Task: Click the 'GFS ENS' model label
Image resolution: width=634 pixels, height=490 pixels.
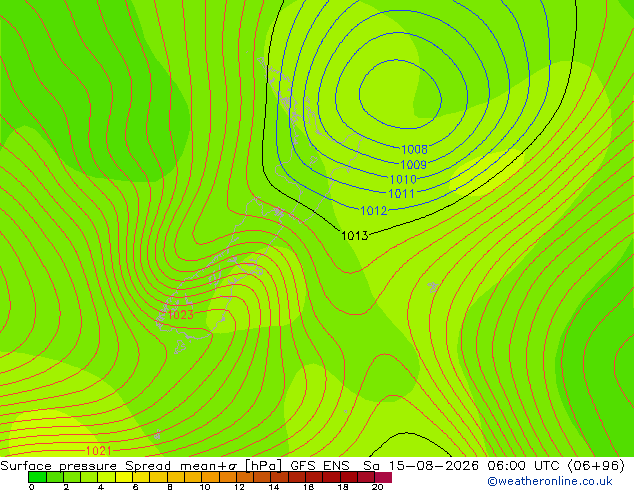Action: 319,466
